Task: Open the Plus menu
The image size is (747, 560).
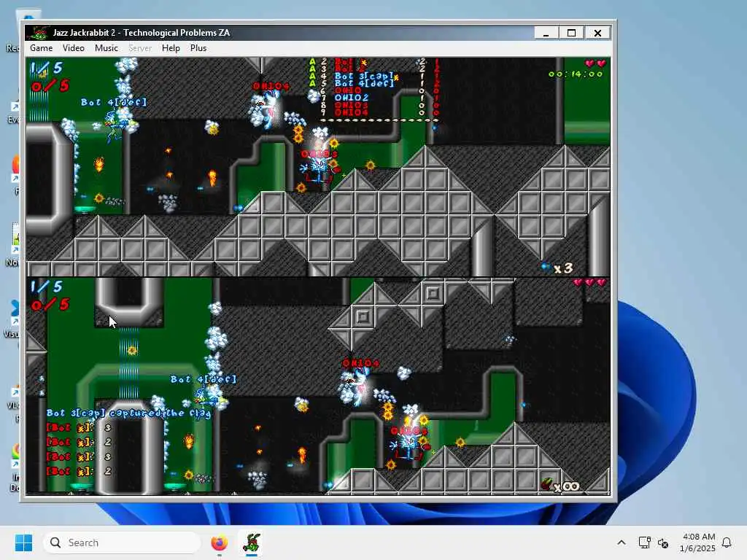Action: pos(198,48)
